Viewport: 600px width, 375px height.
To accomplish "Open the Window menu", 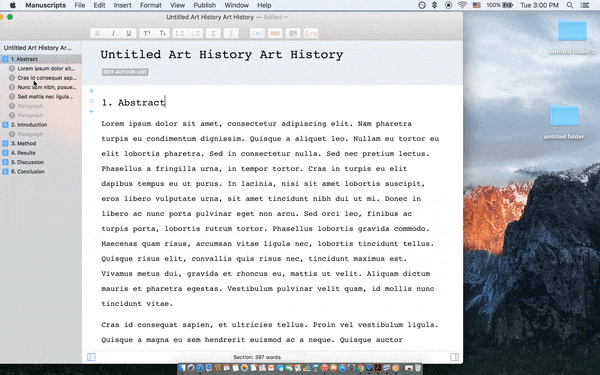I will coord(236,5).
